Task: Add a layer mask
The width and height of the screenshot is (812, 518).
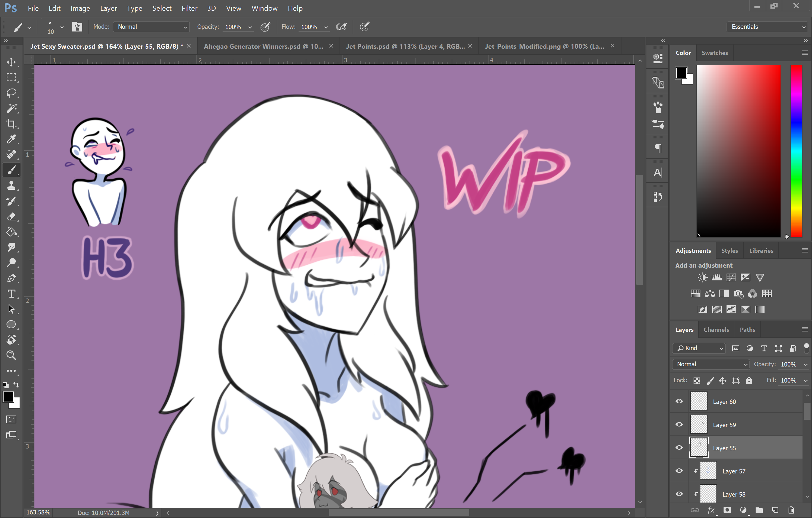Action: click(727, 510)
